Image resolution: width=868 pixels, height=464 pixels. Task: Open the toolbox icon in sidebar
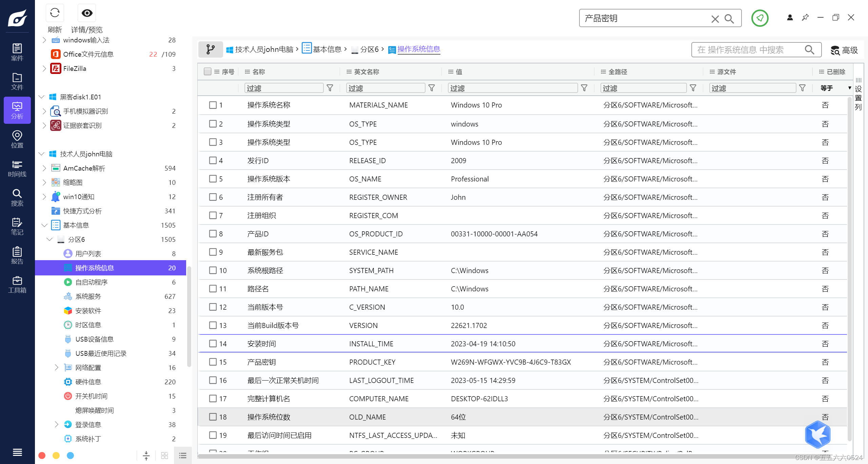[x=17, y=285]
